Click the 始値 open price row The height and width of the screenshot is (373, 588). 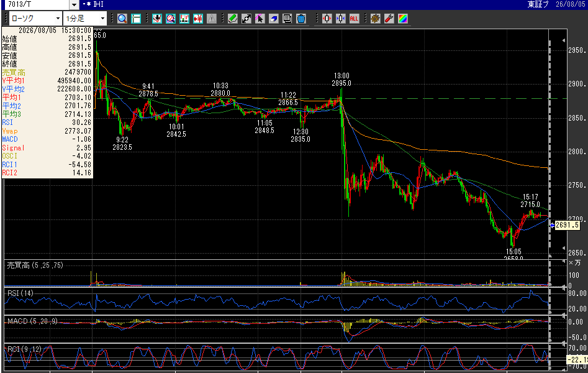[x=47, y=39]
